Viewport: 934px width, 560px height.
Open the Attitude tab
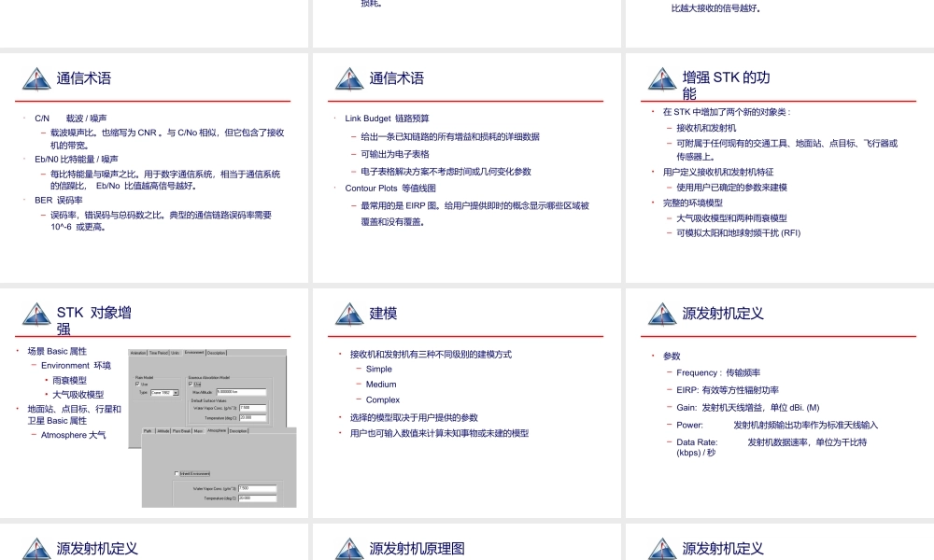163,431
